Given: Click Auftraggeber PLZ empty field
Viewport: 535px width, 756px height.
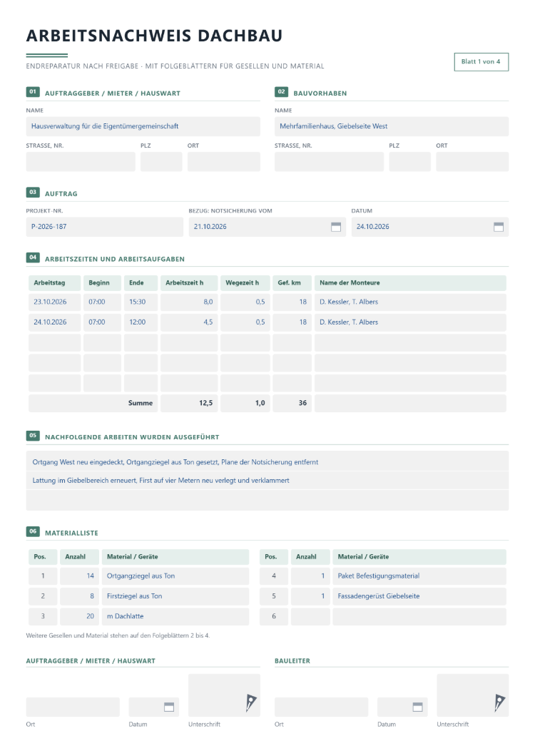Looking at the screenshot, I should click(x=161, y=161).
